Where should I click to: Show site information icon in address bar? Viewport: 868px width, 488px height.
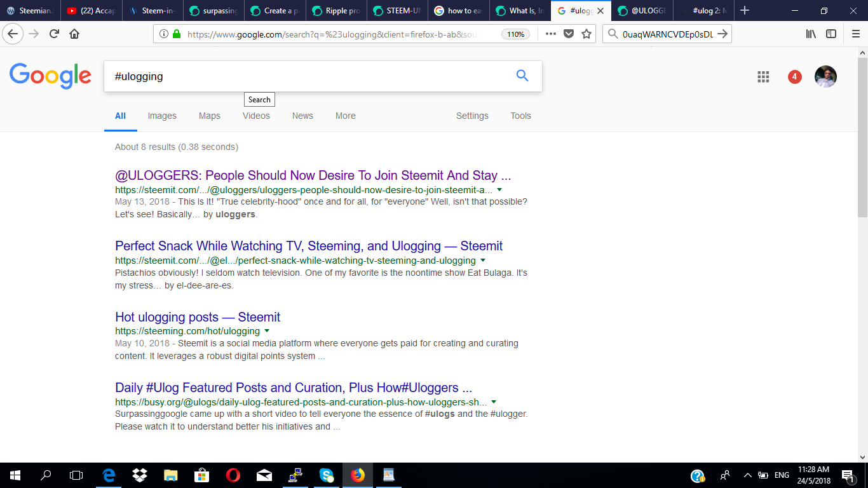(x=163, y=34)
